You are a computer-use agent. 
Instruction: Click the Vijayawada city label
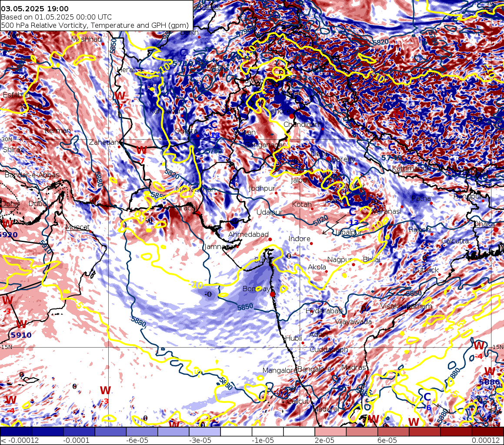353,322
